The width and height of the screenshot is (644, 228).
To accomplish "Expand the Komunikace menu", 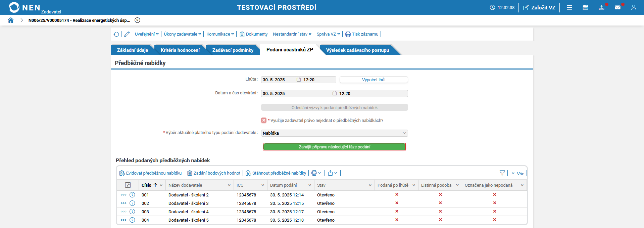I will pos(220,34).
